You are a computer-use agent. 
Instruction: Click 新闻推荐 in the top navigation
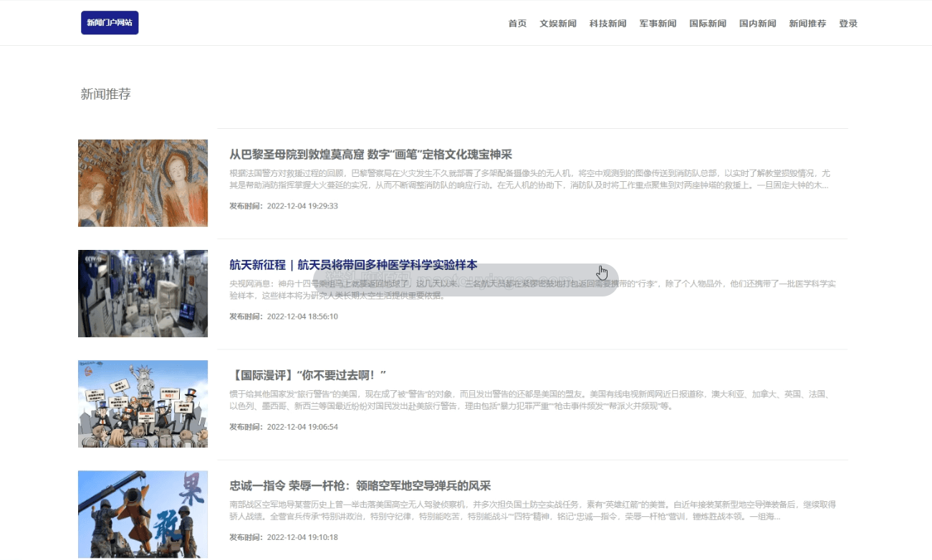click(x=807, y=24)
